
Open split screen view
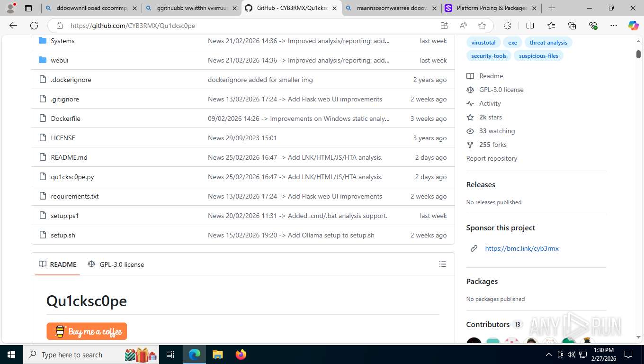point(530,26)
